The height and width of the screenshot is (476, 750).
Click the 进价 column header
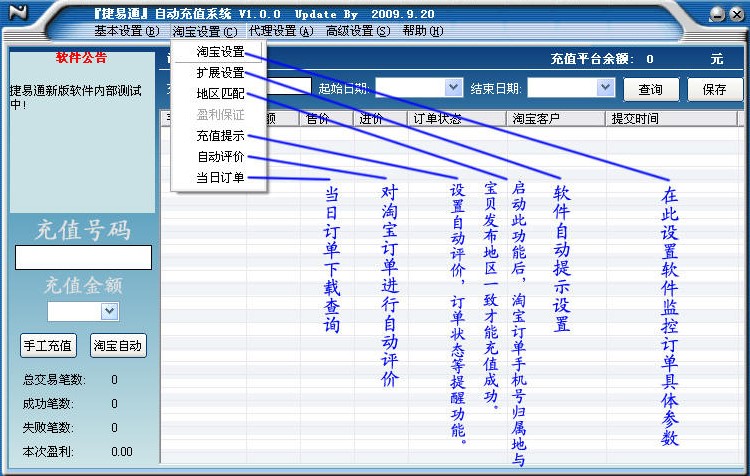click(380, 119)
